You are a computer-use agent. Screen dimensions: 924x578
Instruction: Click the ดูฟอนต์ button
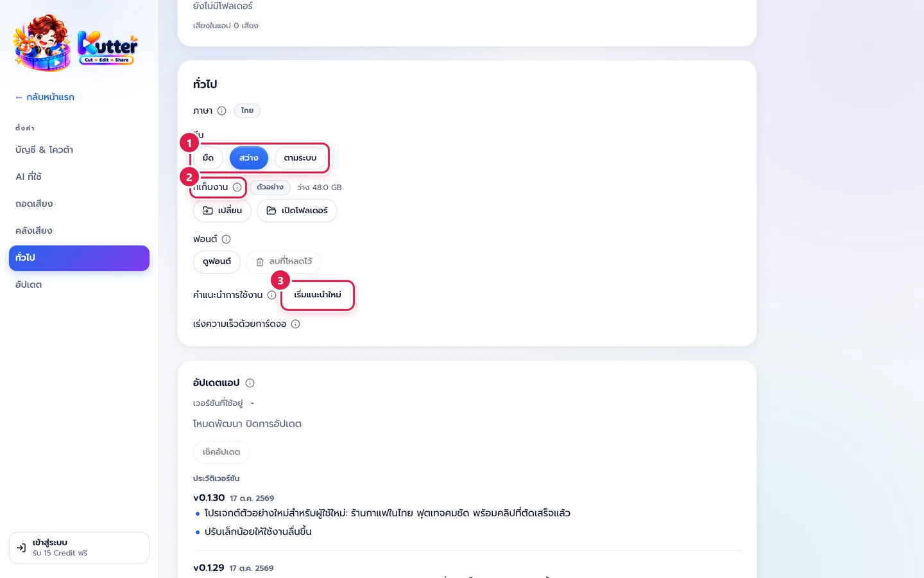point(217,261)
